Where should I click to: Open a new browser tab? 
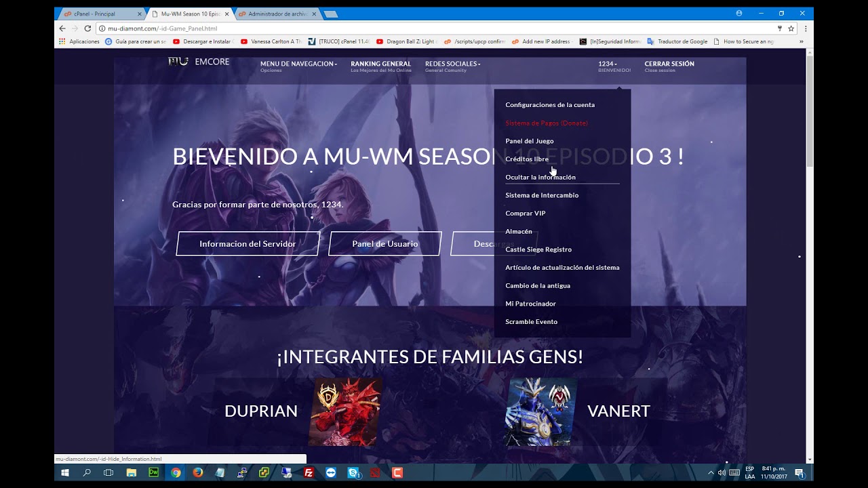tap(330, 14)
